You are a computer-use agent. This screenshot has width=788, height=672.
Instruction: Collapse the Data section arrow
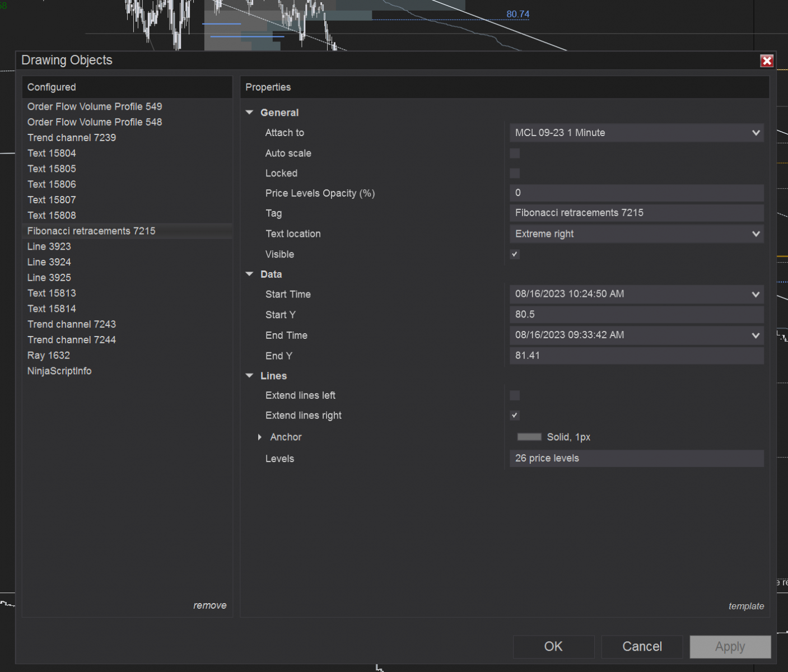tap(250, 274)
